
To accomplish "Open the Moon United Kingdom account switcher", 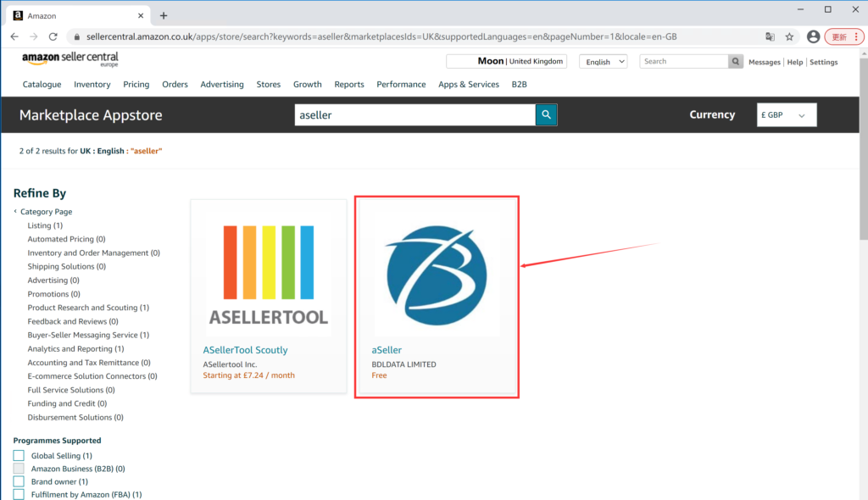I will [x=507, y=61].
